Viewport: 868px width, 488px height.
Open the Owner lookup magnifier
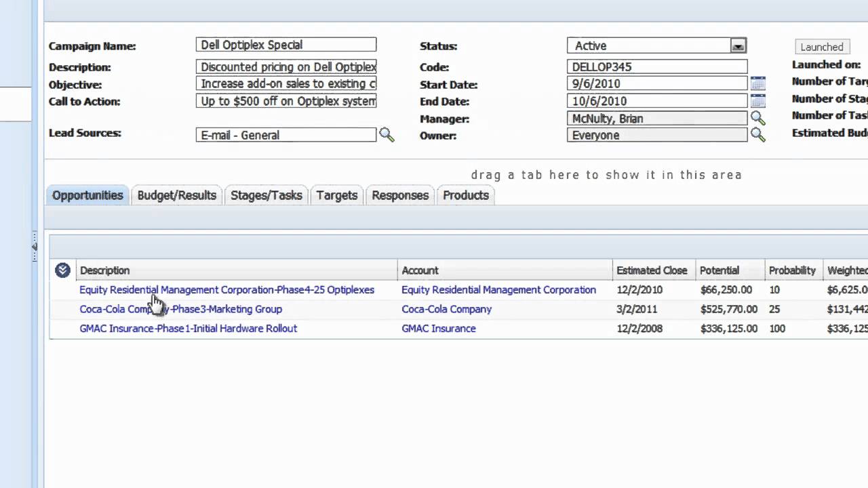click(757, 136)
